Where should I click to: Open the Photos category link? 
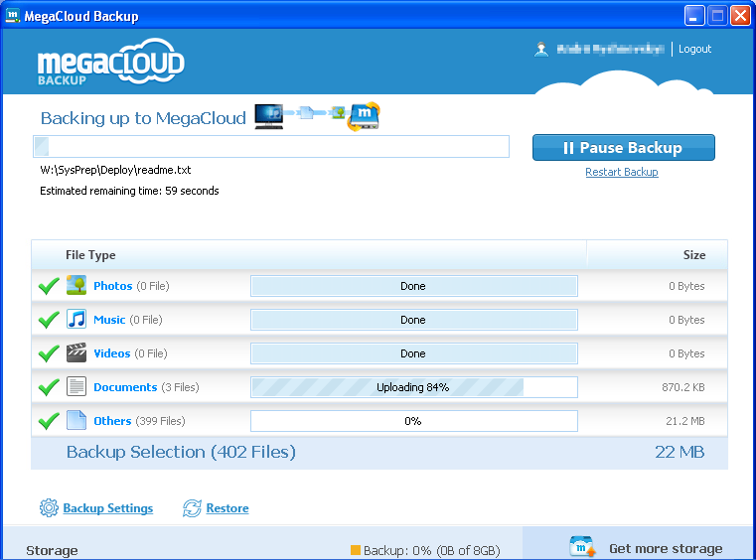click(x=113, y=286)
